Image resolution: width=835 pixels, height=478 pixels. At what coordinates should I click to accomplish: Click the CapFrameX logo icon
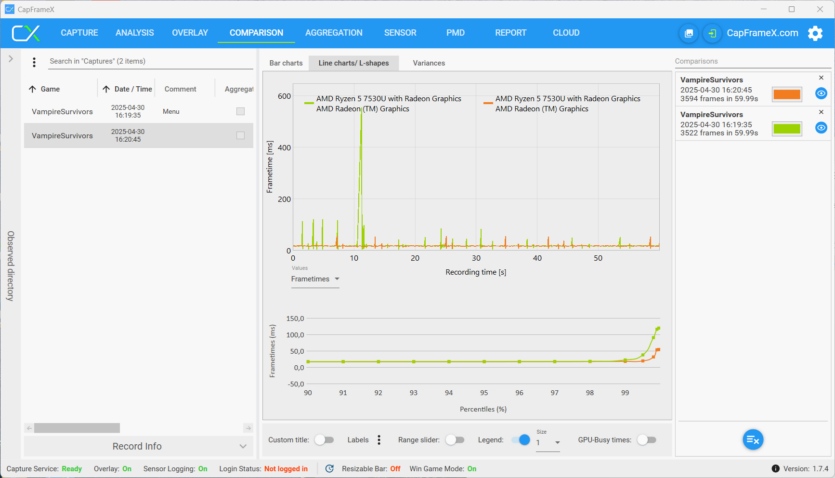(26, 33)
